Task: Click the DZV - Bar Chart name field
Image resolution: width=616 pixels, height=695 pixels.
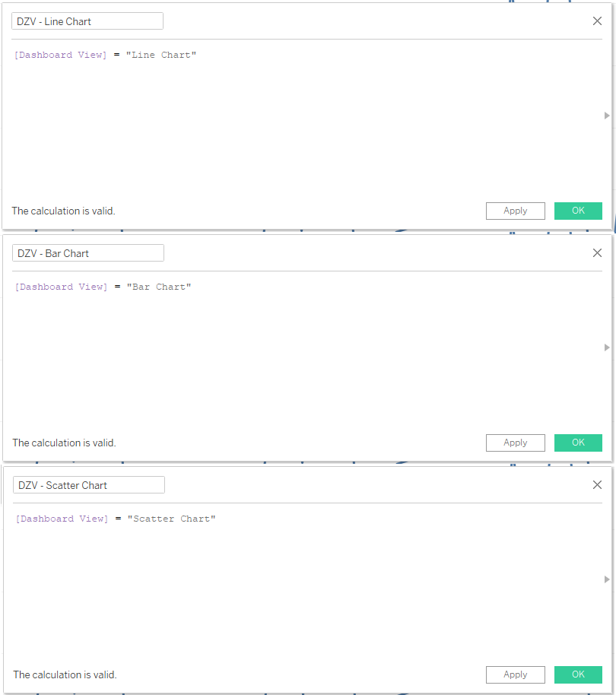Action: pyautogui.click(x=87, y=253)
